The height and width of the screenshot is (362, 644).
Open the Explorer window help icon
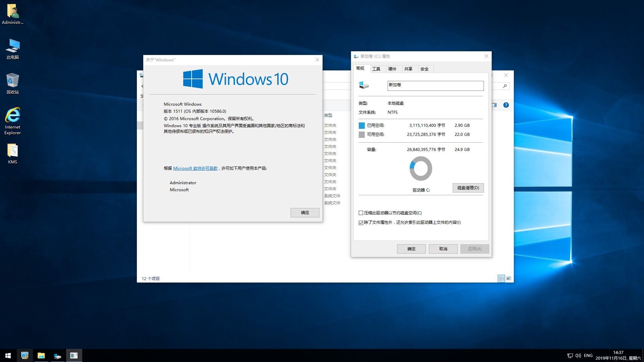[x=506, y=105]
